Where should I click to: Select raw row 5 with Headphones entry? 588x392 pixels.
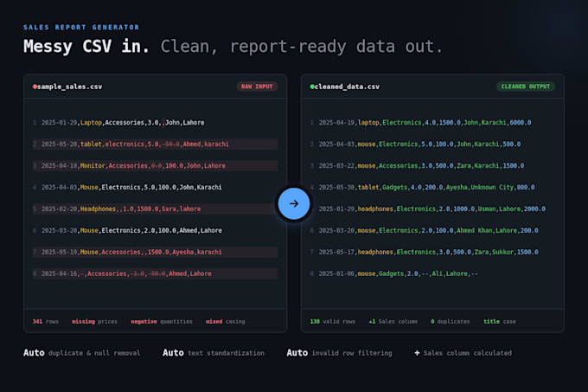coord(156,209)
